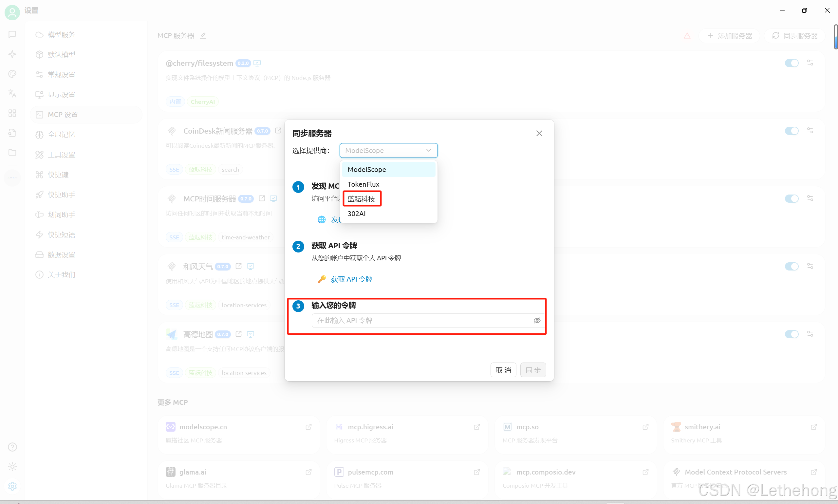The image size is (838, 504).
Task: Open mcp.higress.ai card
Action: (x=407, y=434)
